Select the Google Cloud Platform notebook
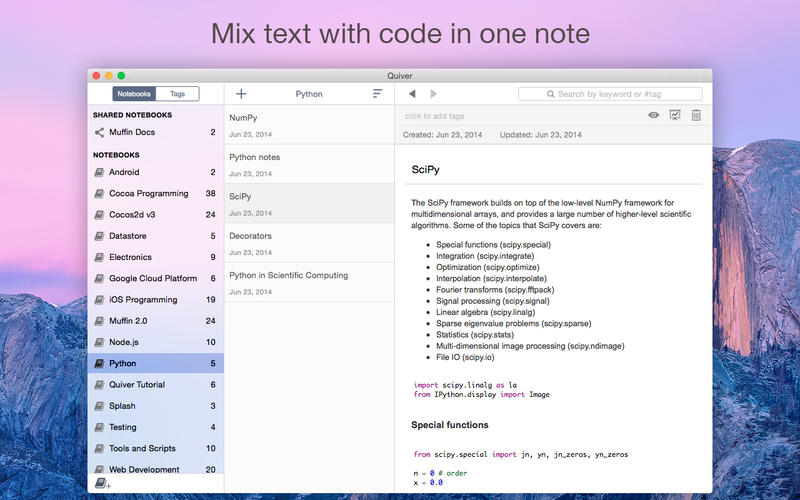 tap(152, 278)
